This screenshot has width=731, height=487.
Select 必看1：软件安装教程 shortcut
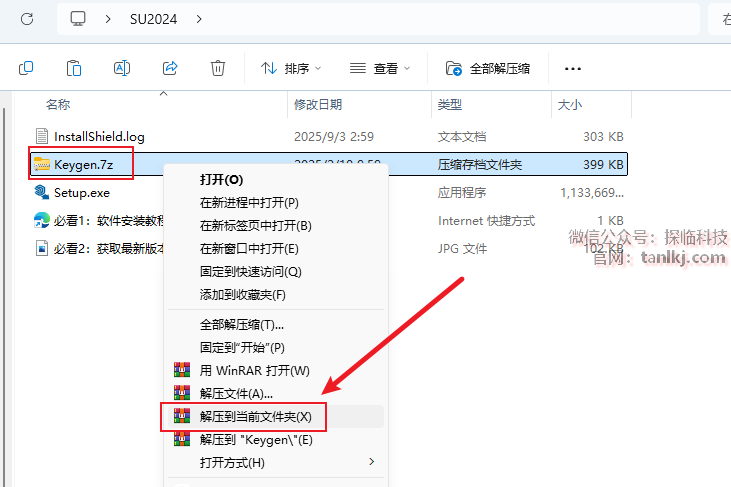109,220
